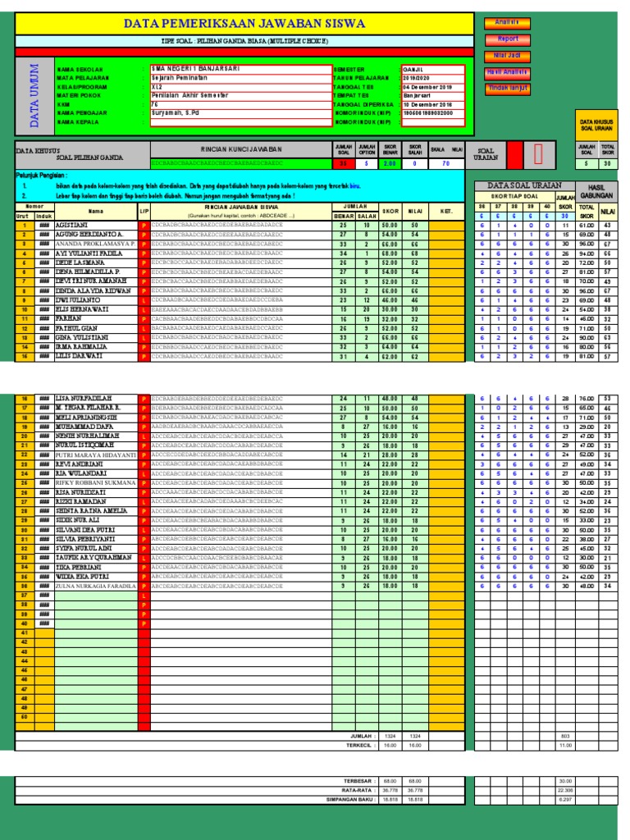Click the Tahun Pelajaran field 2019/2020
Image resolution: width=630 pixels, height=840 pixels.
coord(433,78)
